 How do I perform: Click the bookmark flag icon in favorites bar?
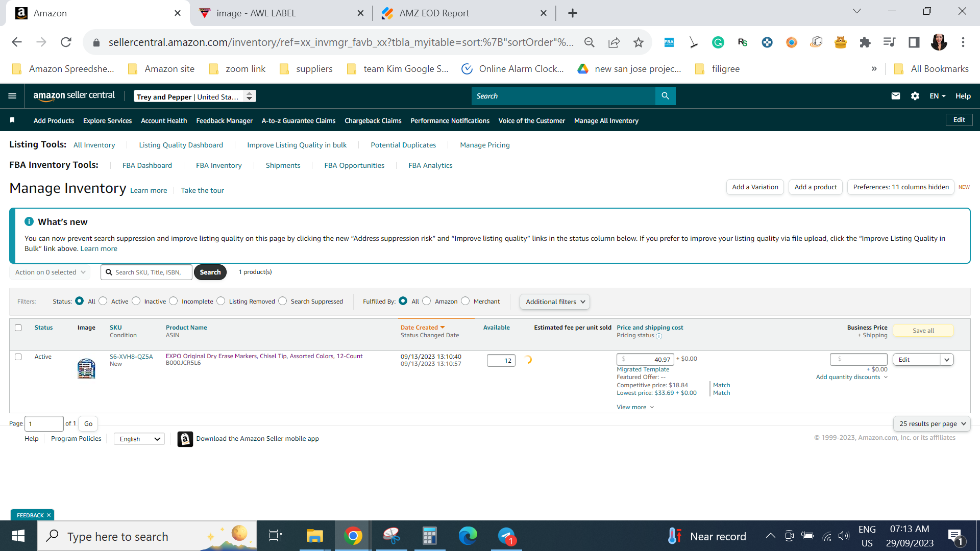click(x=12, y=120)
